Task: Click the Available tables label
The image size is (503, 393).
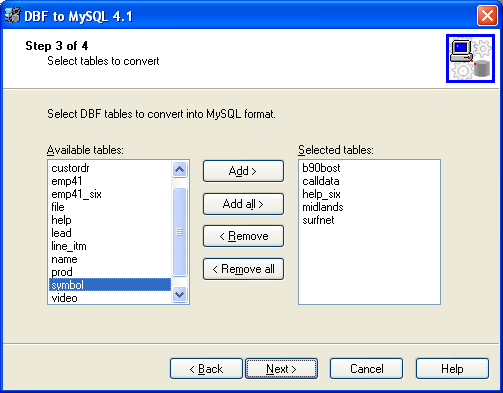Action: [85, 150]
